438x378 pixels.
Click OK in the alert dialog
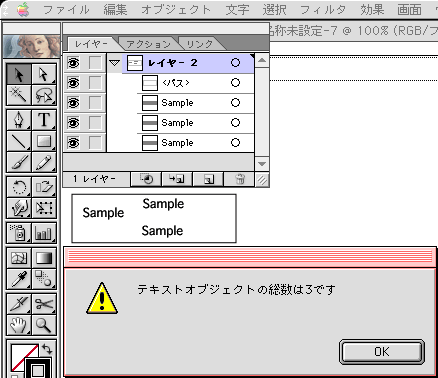(x=382, y=352)
